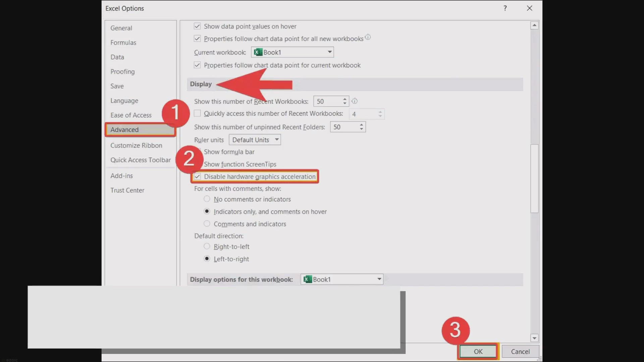This screenshot has width=644, height=362.
Task: Click info icon next to Recent Workbooks spinner
Action: pos(355,101)
